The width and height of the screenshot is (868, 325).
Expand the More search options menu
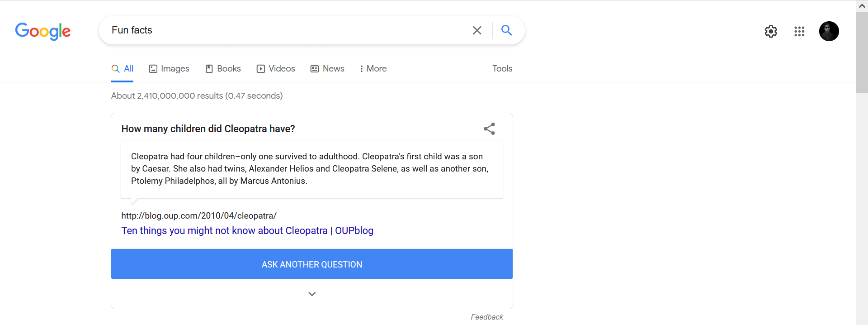(373, 69)
